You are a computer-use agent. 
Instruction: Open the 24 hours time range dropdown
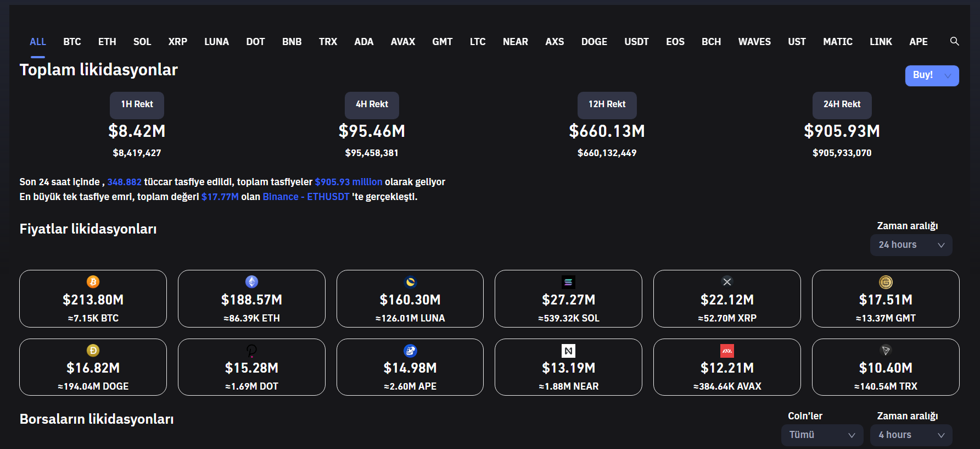911,245
